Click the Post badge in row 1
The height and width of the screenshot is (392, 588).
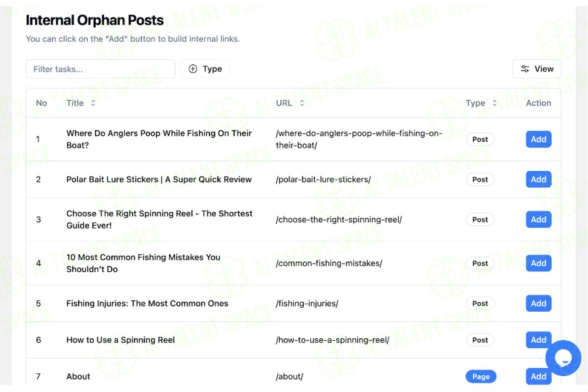480,139
